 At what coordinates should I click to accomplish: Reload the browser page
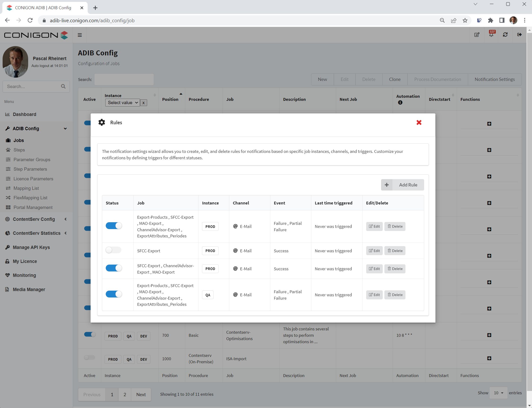tap(30, 20)
